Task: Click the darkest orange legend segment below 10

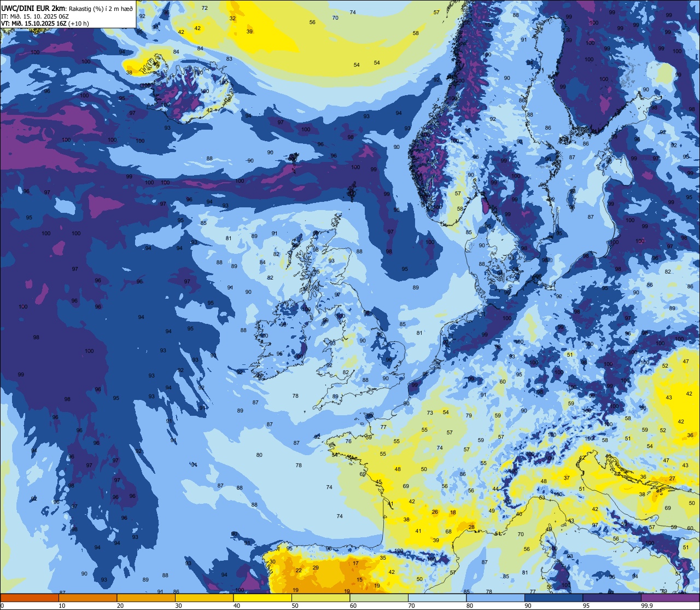Action: pos(30,597)
